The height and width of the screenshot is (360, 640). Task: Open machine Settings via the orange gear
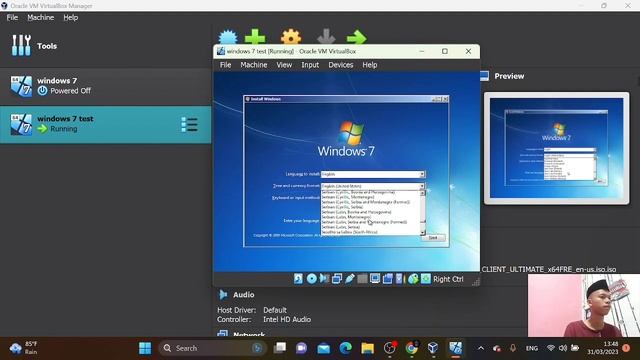291,37
